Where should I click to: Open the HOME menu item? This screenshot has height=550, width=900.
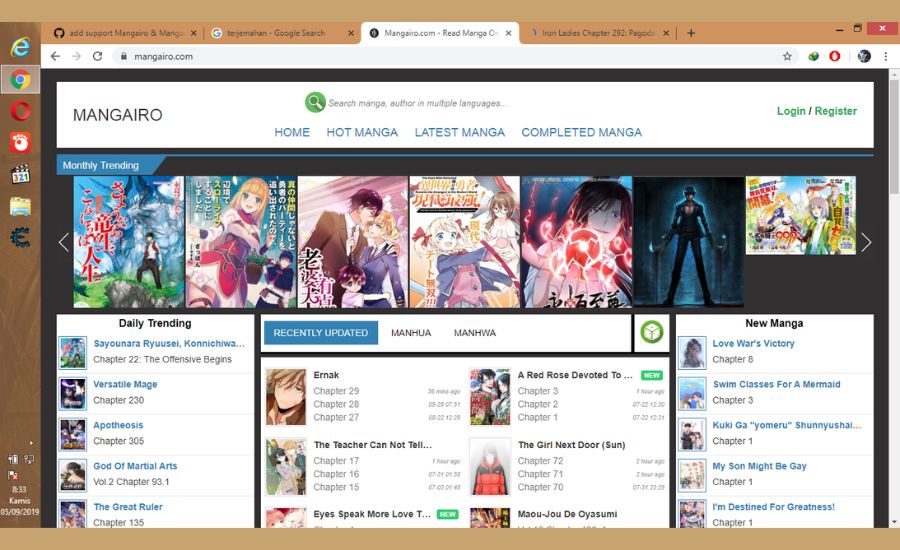[292, 132]
